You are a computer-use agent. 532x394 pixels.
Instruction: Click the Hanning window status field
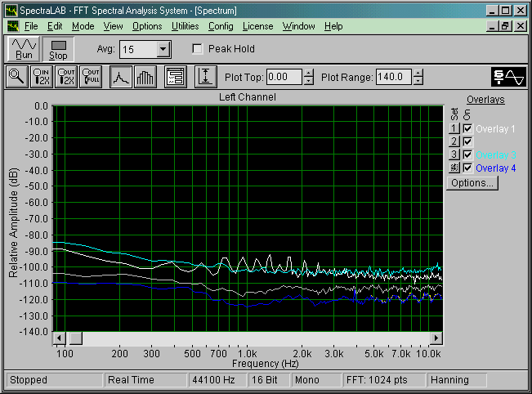pyautogui.click(x=457, y=380)
